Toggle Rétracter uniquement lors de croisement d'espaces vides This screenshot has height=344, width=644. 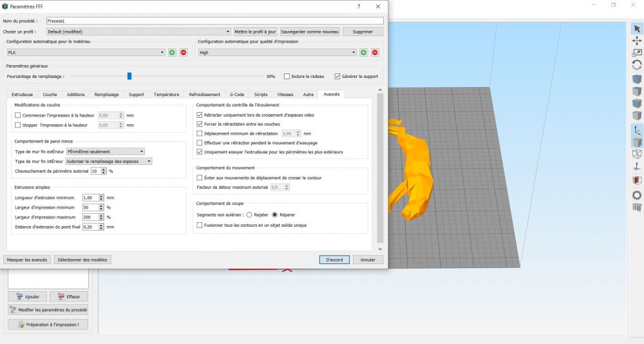pyautogui.click(x=200, y=115)
